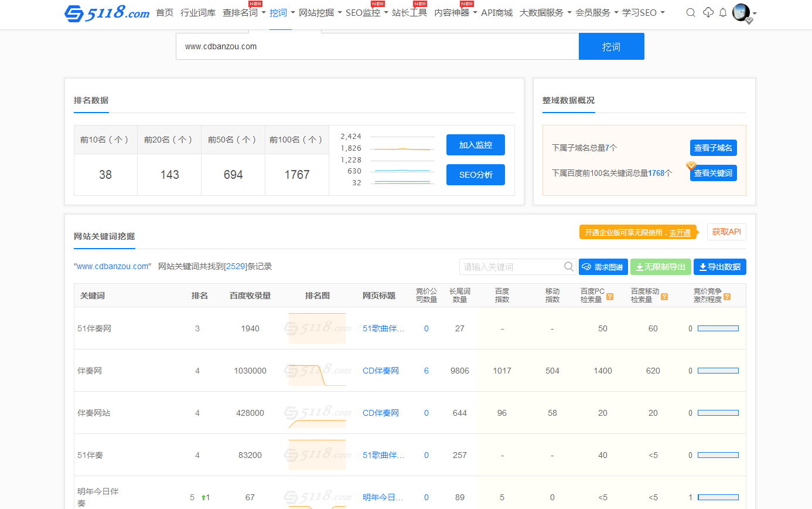The image size is (812, 509).
Task: Click rank chart thumbnail in 51伴奏 row
Action: point(317,455)
